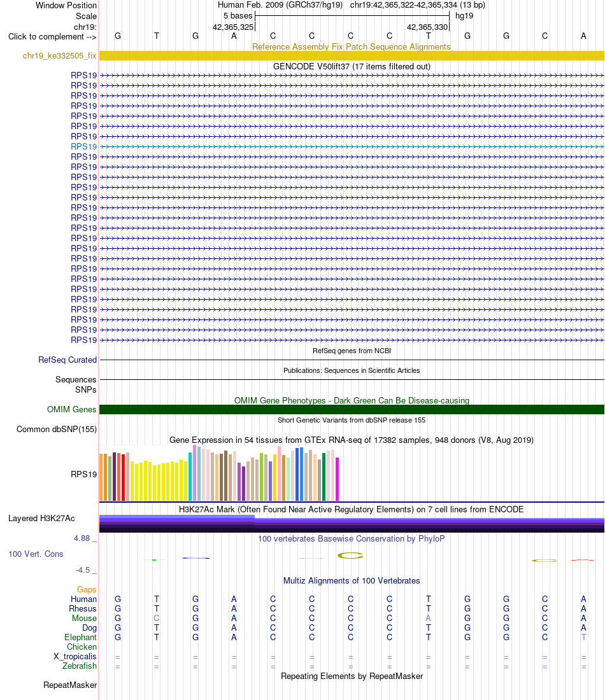Viewport: 605px width, 700px height.
Task: Click the GENCODE V50lift37 track title
Action: 352,66
